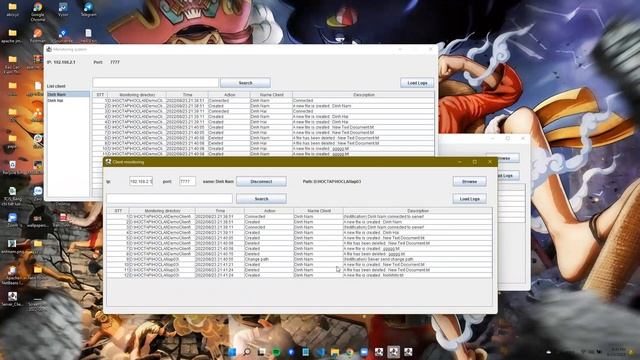640x360 pixels.
Task: Select Dinh Hai in the List client panel
Action: tap(68, 100)
